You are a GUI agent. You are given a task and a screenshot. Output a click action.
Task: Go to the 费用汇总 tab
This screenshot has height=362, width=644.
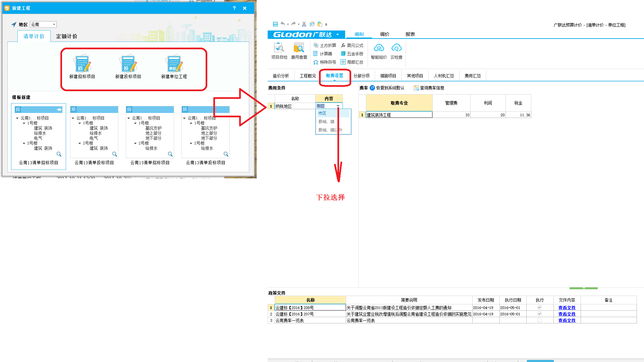tap(473, 76)
